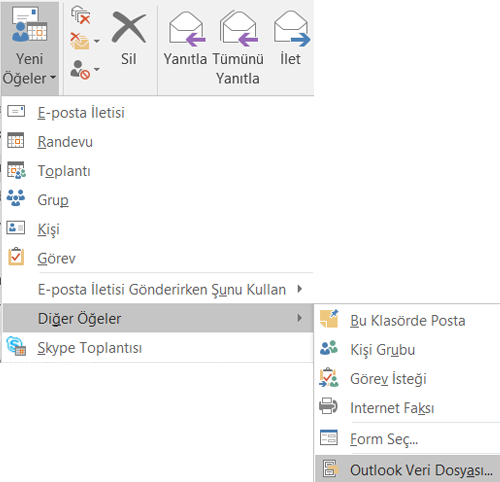Click the Sil delete button
500x482 pixels.
click(x=129, y=38)
